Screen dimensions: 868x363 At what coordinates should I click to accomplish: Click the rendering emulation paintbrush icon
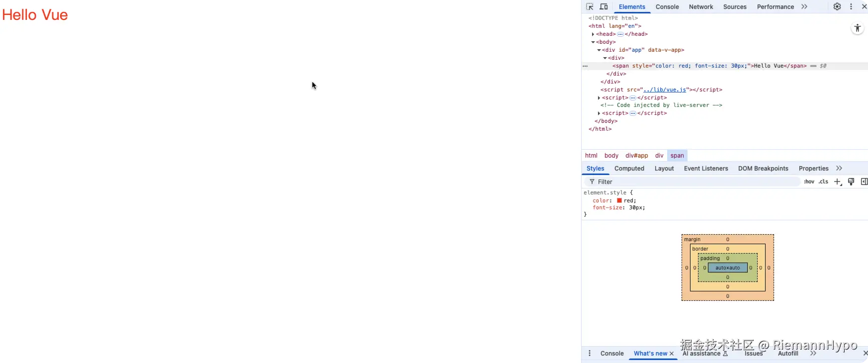pos(851,181)
